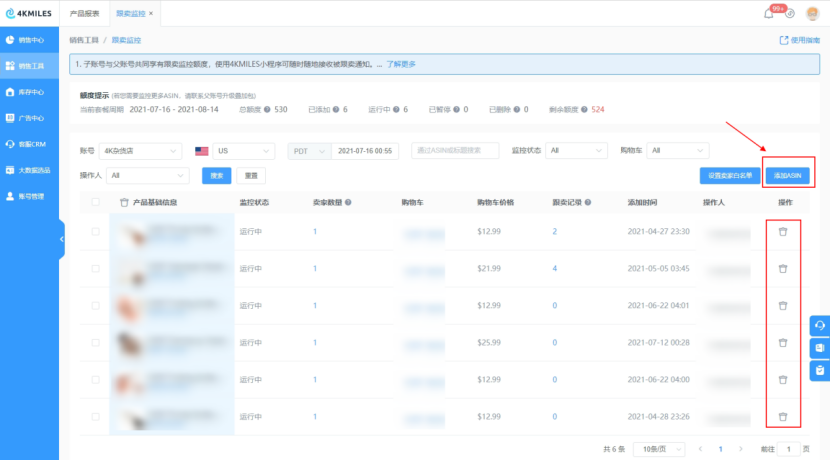830x461 pixels.
Task: Open the 10条/页 page size dropdown
Action: (x=660, y=449)
